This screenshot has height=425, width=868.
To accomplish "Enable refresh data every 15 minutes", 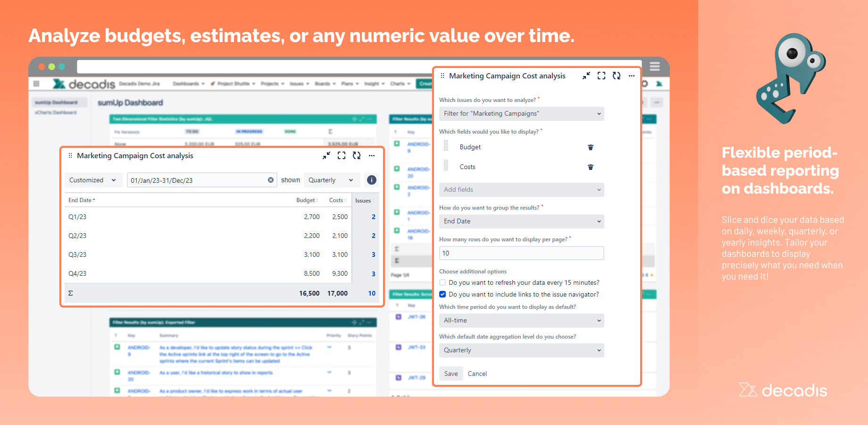I will 442,282.
